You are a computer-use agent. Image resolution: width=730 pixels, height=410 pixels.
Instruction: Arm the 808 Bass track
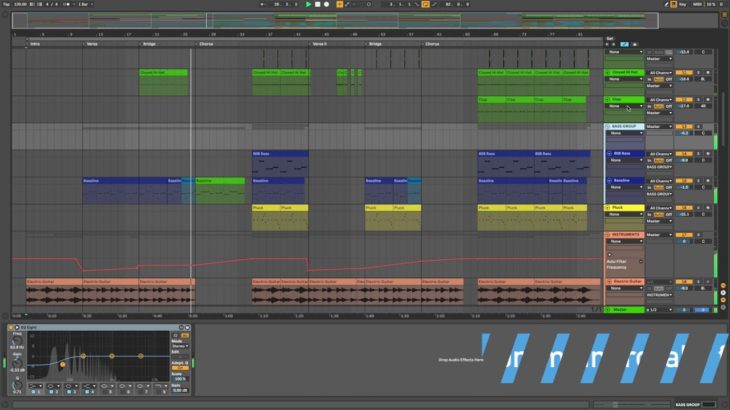tap(708, 154)
